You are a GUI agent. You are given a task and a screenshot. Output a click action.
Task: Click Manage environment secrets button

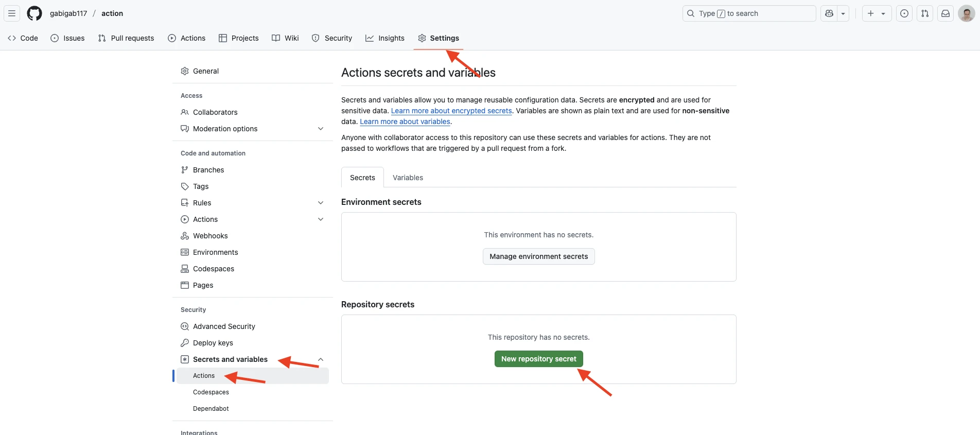point(538,256)
